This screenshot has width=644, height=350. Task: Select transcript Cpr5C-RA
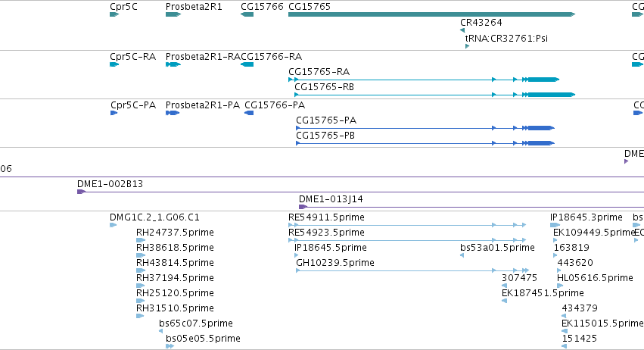(132, 57)
